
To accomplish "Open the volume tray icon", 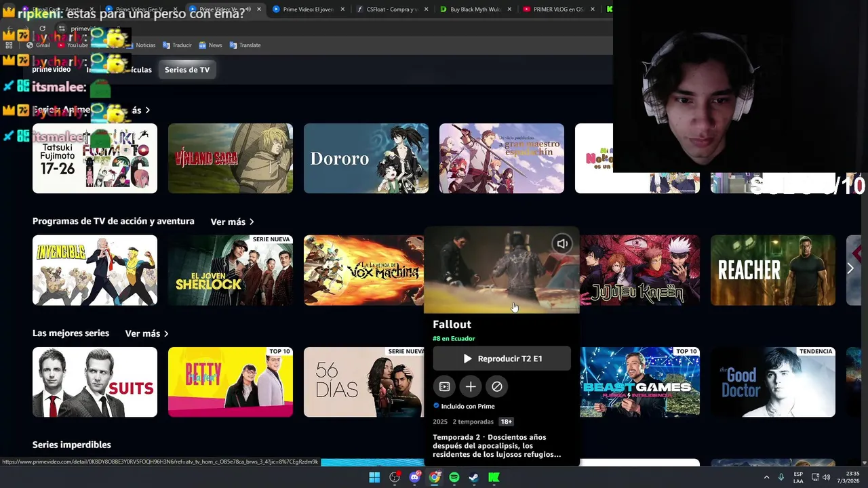I will [x=827, y=477].
